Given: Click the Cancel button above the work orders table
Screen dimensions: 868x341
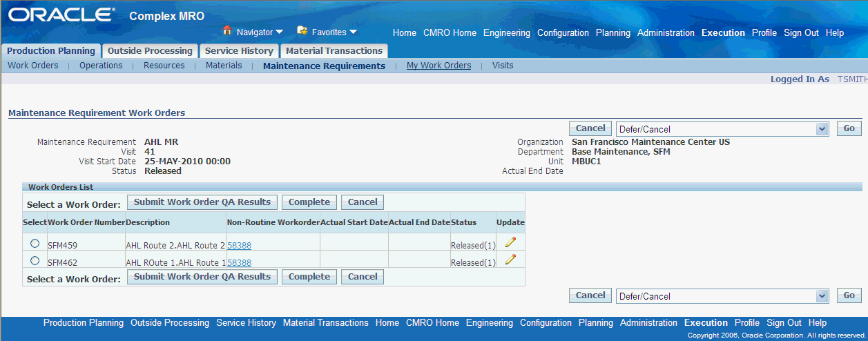Looking at the screenshot, I should point(363,202).
